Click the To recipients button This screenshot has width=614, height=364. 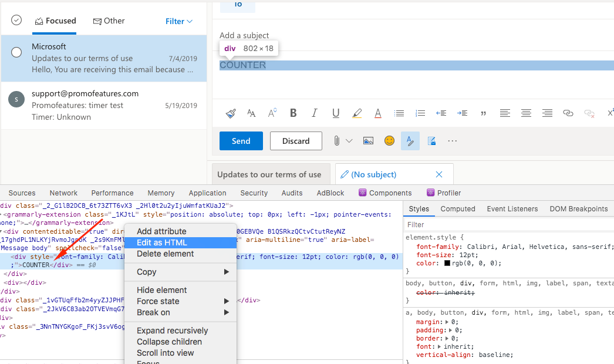click(x=238, y=5)
